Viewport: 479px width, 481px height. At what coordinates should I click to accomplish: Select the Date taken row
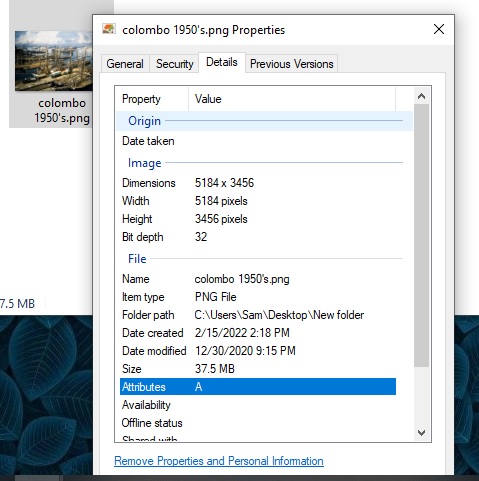click(x=258, y=141)
